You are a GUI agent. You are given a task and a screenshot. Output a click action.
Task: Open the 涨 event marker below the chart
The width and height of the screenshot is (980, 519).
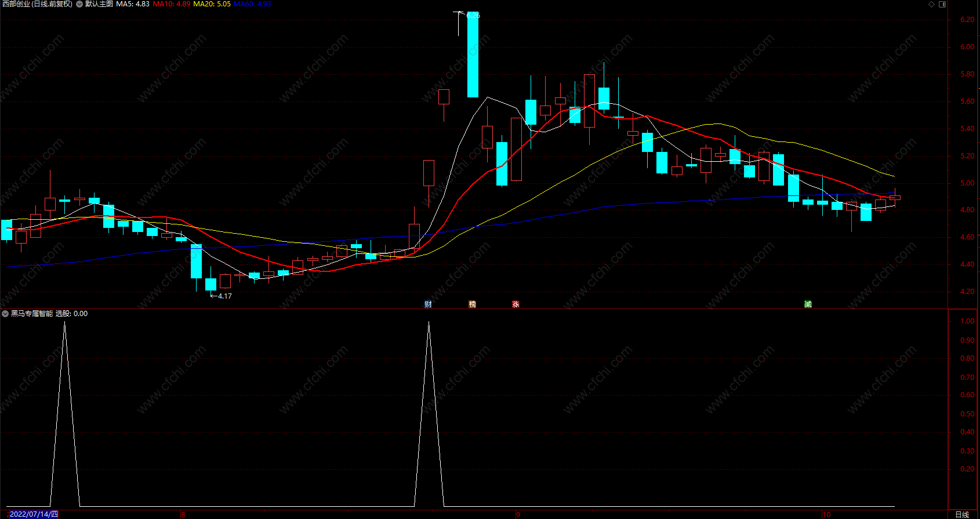tap(516, 304)
